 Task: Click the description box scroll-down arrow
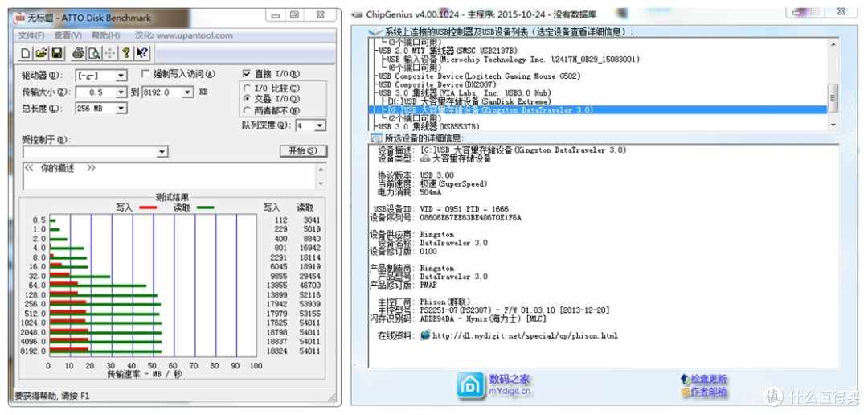[x=321, y=184]
